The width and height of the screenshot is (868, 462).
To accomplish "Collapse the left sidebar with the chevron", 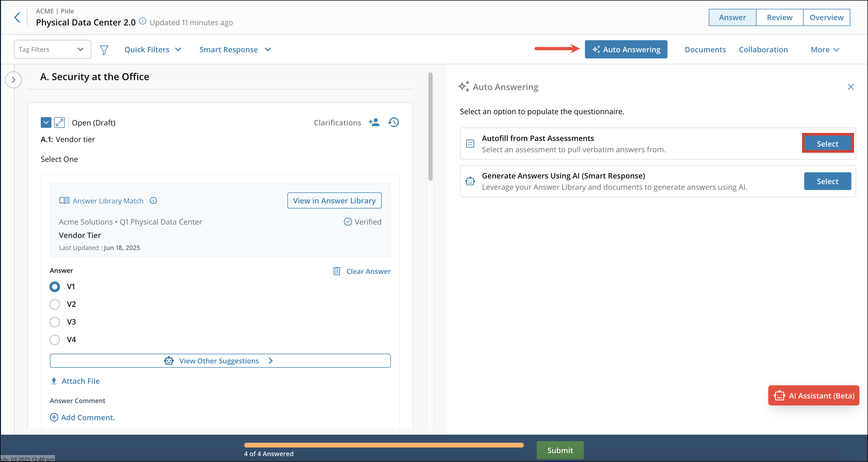I will (13, 80).
